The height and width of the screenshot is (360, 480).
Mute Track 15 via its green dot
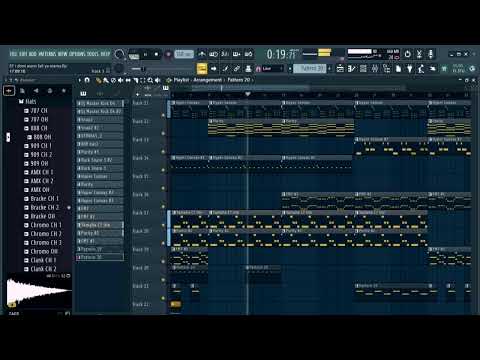coord(163,188)
